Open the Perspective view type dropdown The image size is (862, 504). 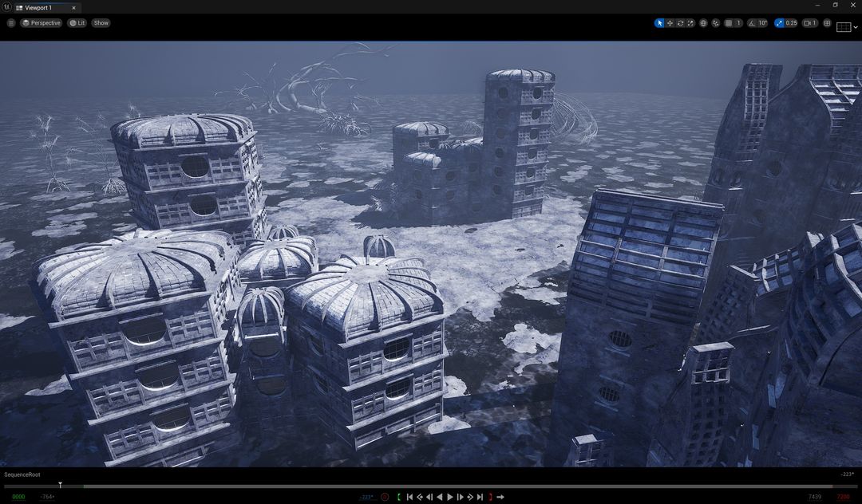click(x=42, y=23)
